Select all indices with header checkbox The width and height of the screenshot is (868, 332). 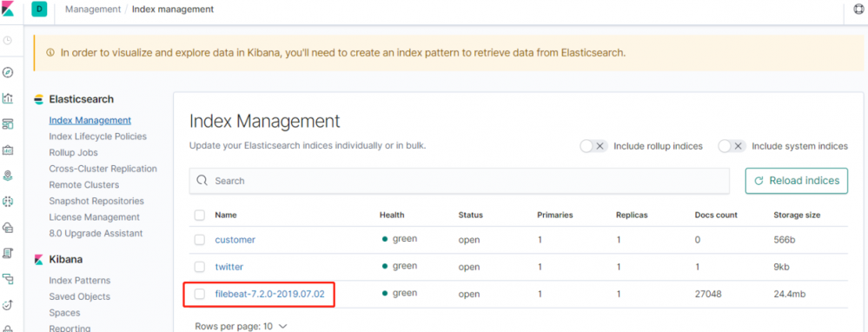(x=199, y=215)
